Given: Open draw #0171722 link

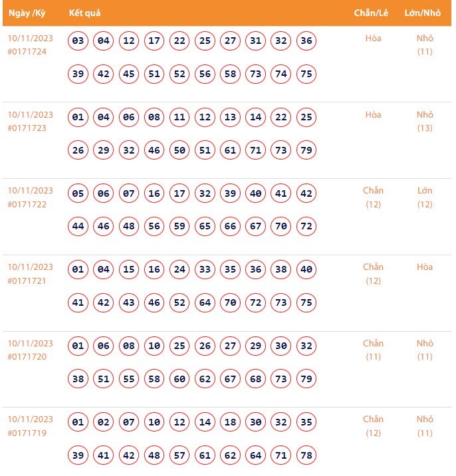Looking at the screenshot, I should 27,204.
